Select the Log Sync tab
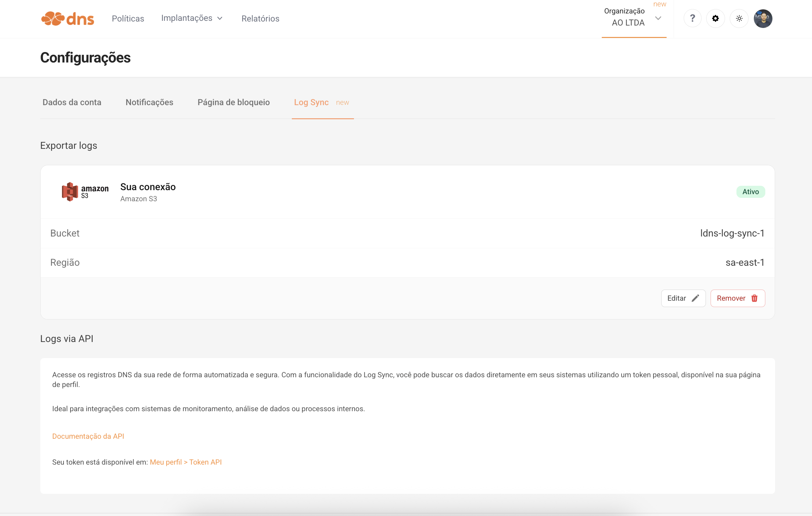Viewport: 812px width, 516px height. point(311,102)
